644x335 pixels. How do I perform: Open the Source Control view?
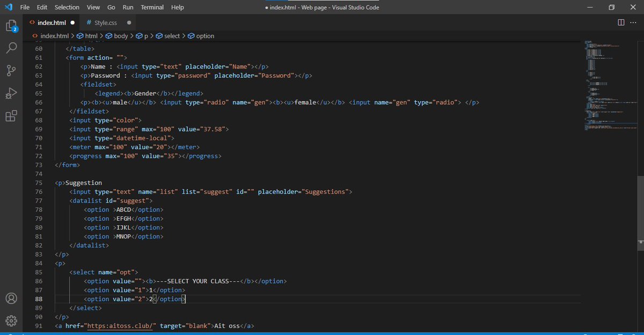pyautogui.click(x=11, y=71)
